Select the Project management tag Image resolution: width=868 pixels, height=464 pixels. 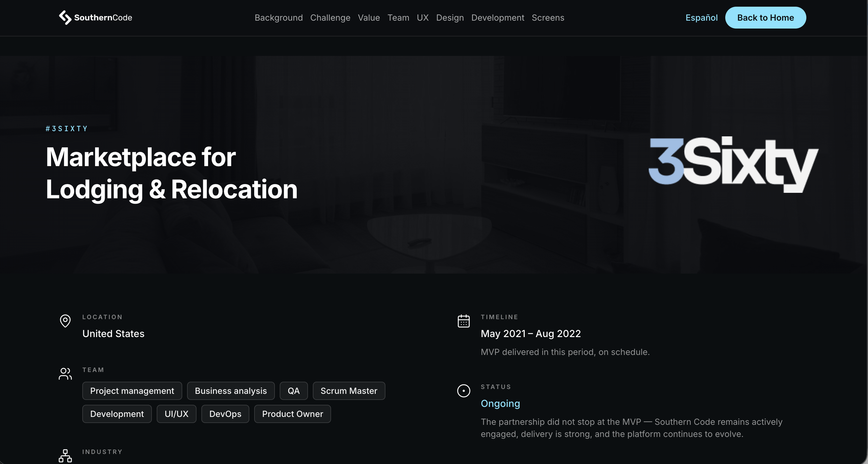pyautogui.click(x=132, y=391)
